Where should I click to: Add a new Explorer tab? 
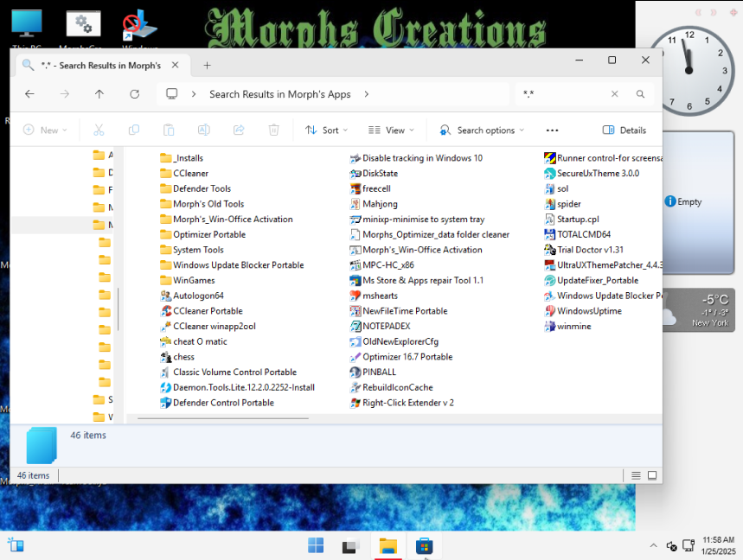[207, 66]
